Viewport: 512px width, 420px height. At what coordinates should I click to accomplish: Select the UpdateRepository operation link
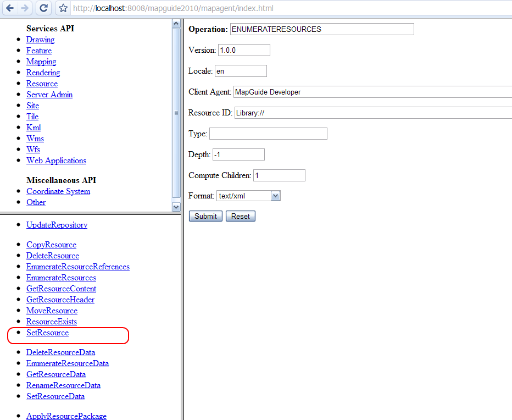(57, 225)
